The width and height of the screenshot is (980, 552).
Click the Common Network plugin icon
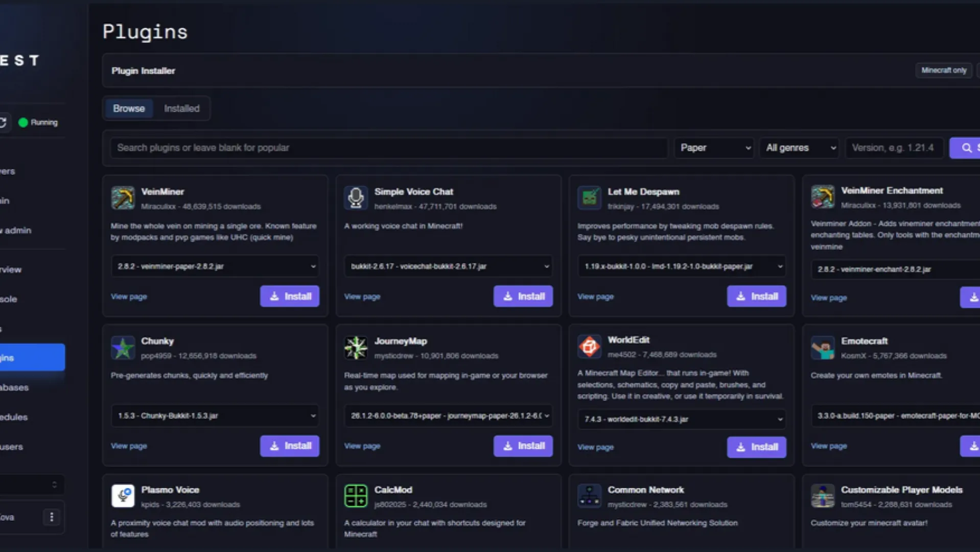[589, 496]
